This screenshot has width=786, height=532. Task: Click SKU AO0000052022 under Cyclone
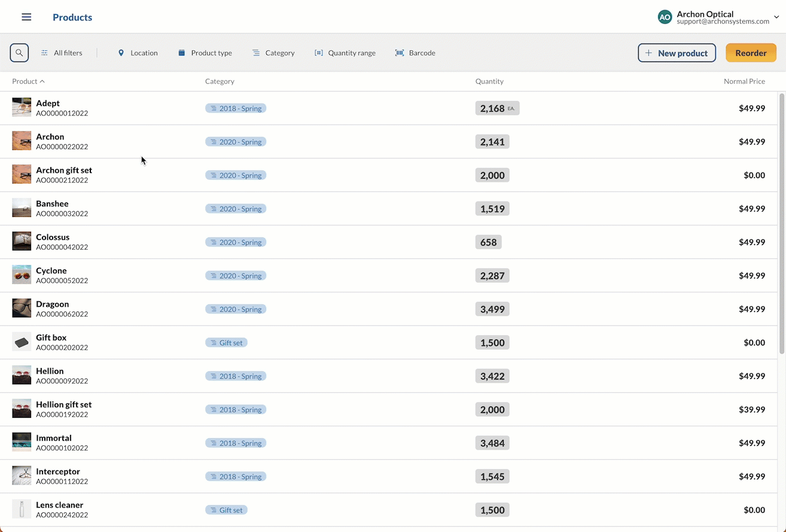pyautogui.click(x=62, y=280)
